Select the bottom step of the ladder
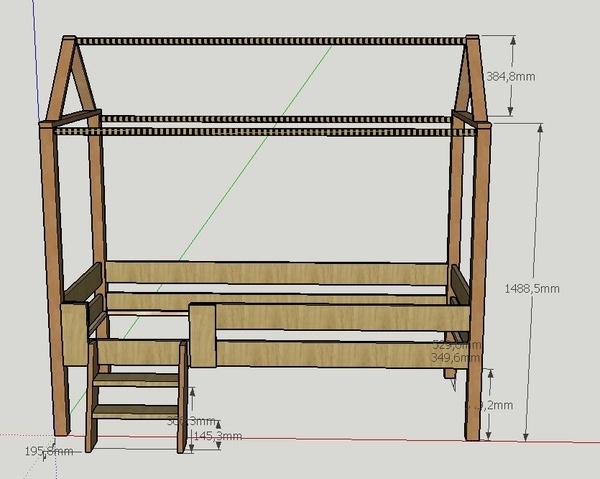Image resolution: width=600 pixels, height=479 pixels. tap(137, 409)
